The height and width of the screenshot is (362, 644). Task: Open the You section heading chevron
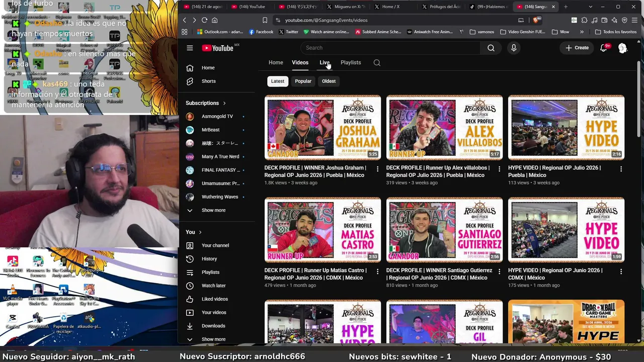click(194, 232)
